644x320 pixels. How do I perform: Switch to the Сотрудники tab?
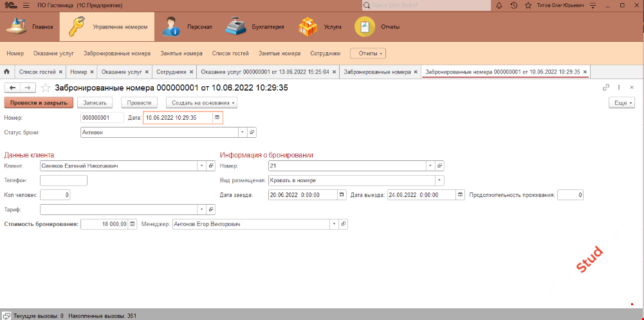tap(171, 71)
